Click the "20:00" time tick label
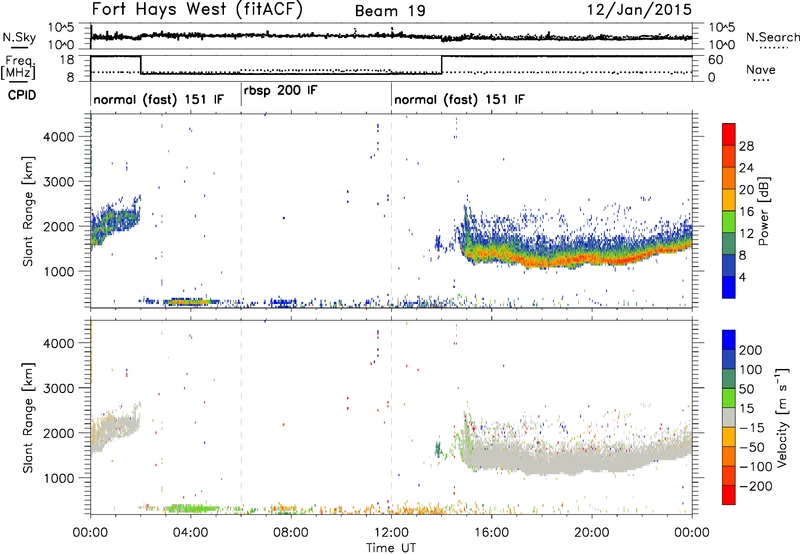The width and height of the screenshot is (800, 554). (591, 533)
